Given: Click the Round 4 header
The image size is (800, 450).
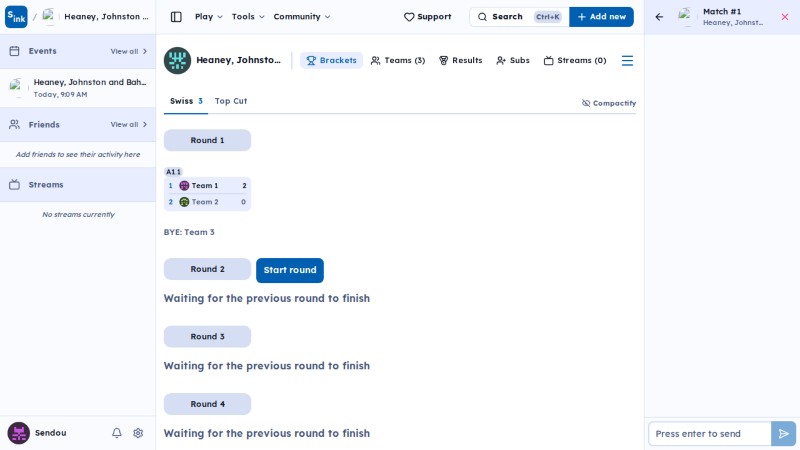Looking at the screenshot, I should (x=207, y=404).
